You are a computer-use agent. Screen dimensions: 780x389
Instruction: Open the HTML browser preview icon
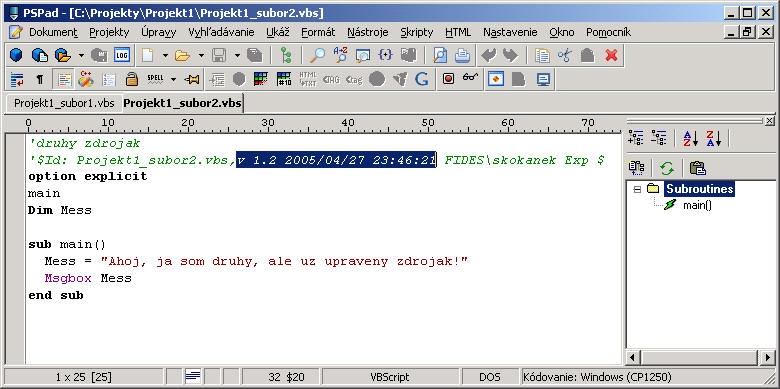(495, 79)
